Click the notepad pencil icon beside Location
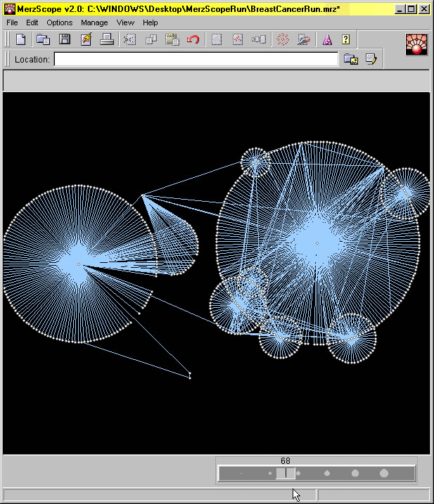This screenshot has width=434, height=504. click(x=371, y=60)
